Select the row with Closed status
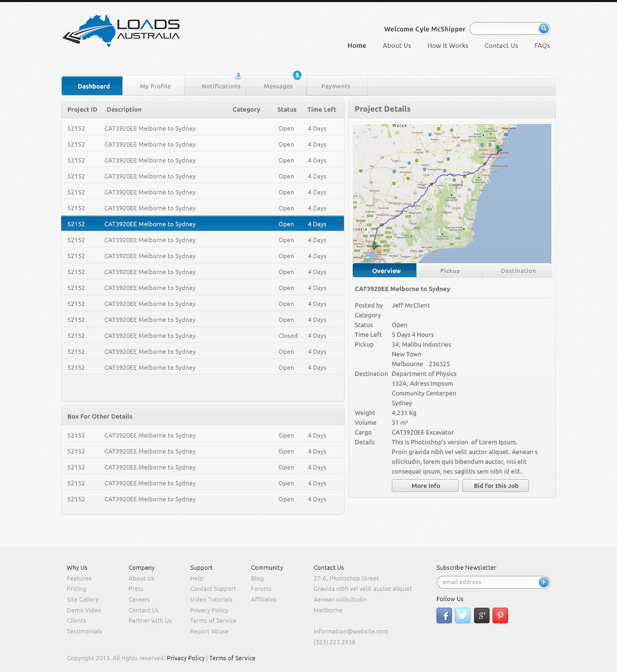 click(x=203, y=335)
